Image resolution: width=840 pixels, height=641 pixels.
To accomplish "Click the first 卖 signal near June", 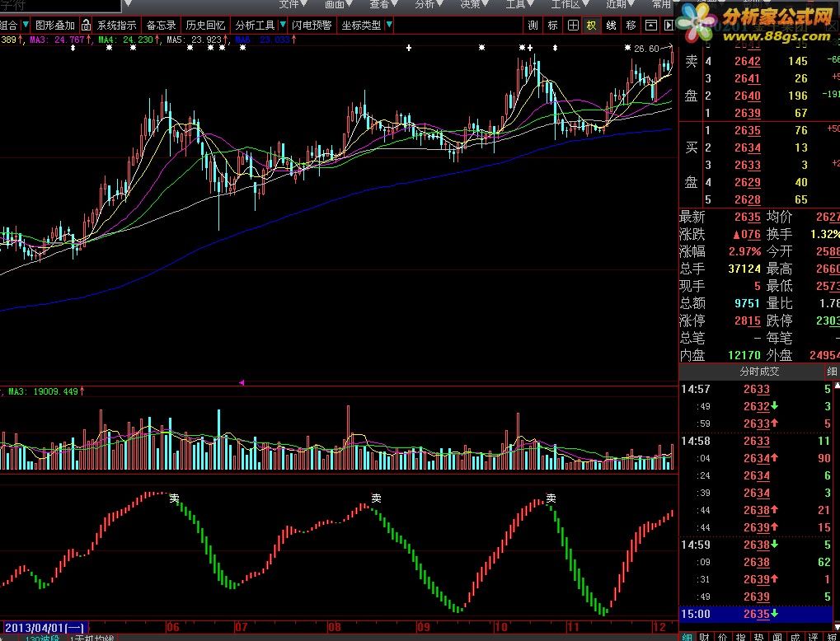I will (174, 498).
